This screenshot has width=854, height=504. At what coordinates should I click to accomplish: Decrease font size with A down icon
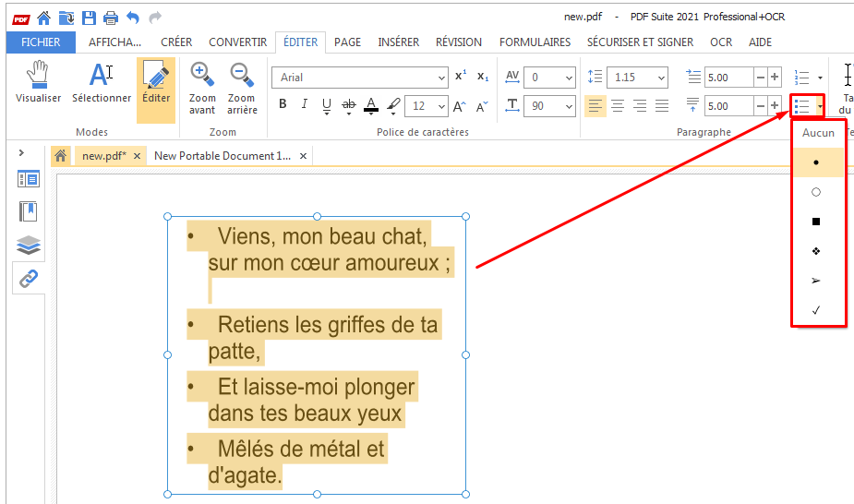point(482,107)
